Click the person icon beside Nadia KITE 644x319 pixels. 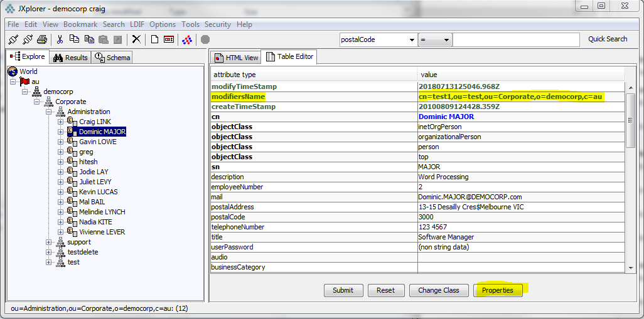(x=72, y=222)
